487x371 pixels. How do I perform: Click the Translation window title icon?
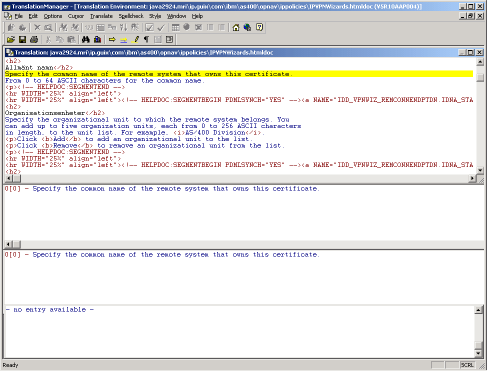[10, 52]
